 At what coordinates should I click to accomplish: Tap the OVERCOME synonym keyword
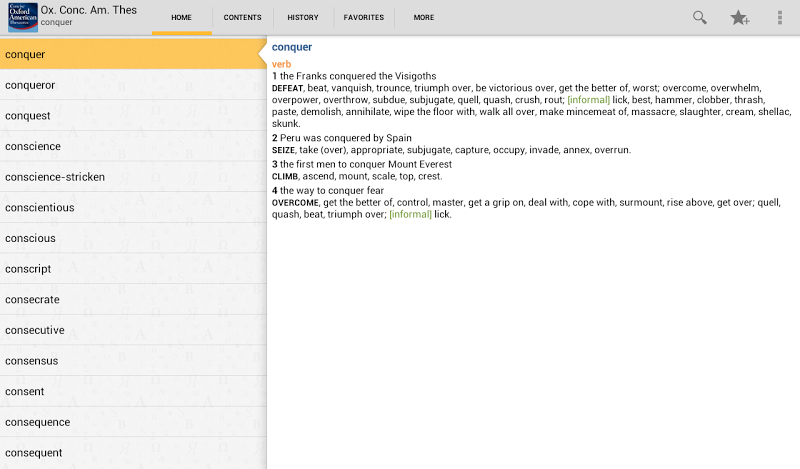click(x=295, y=203)
